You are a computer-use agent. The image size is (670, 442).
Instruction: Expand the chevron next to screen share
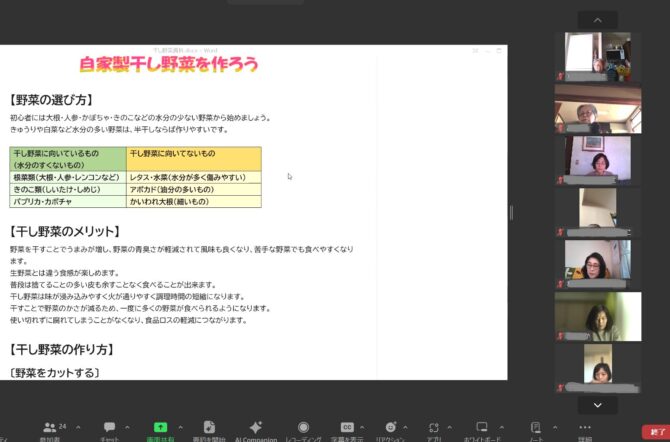point(179,426)
